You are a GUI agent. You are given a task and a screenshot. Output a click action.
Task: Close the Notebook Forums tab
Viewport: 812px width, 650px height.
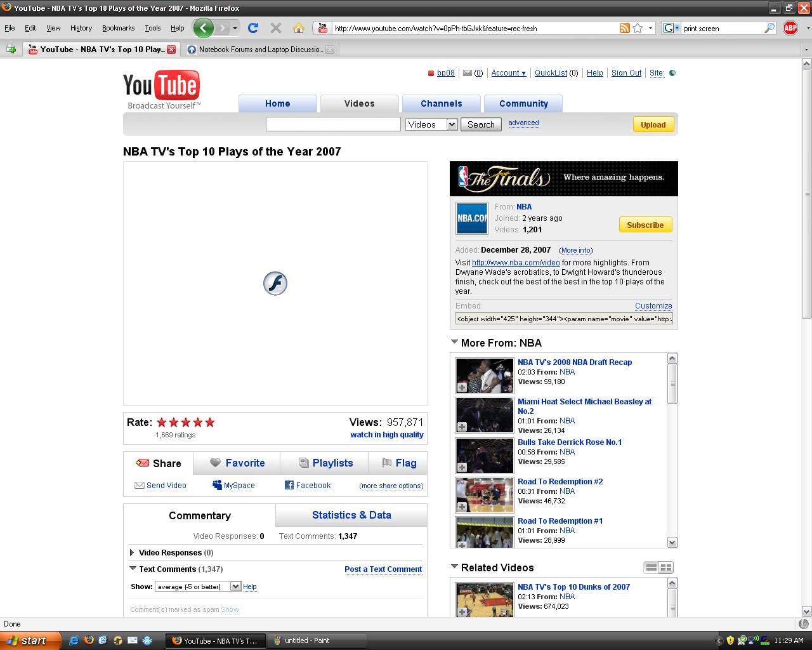(330, 50)
